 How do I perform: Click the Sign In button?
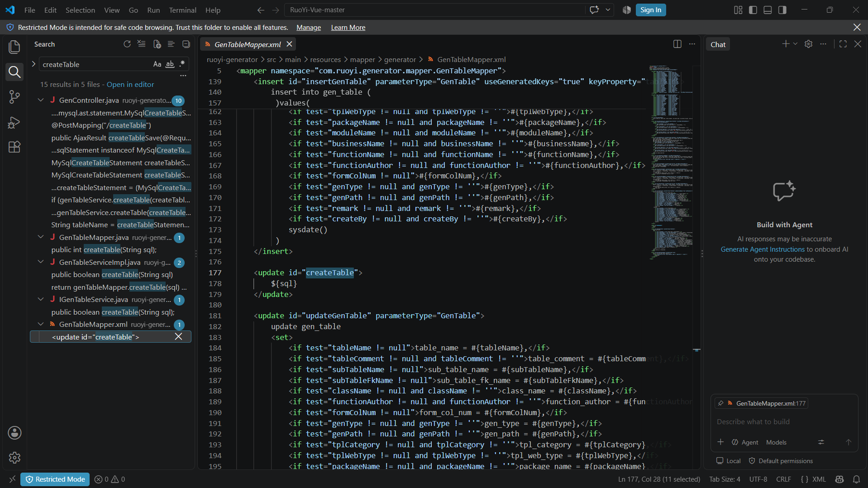[x=650, y=10]
